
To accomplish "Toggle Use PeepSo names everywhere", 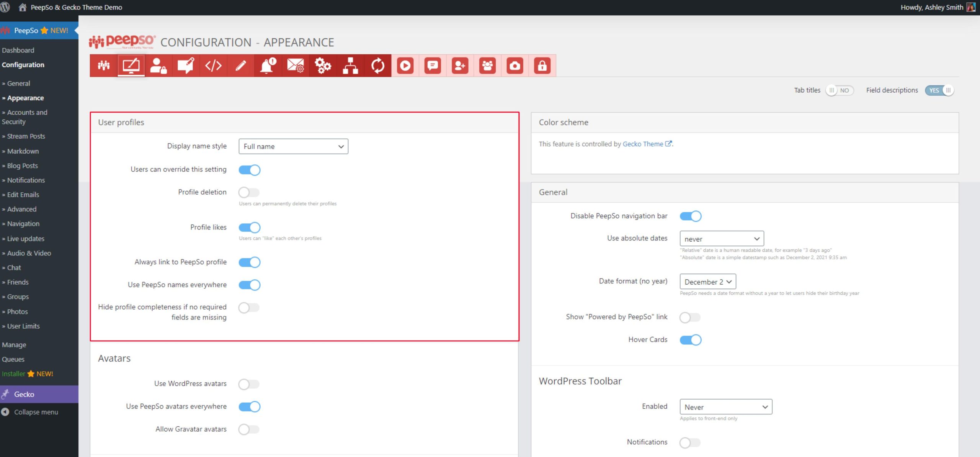I will click(x=250, y=285).
